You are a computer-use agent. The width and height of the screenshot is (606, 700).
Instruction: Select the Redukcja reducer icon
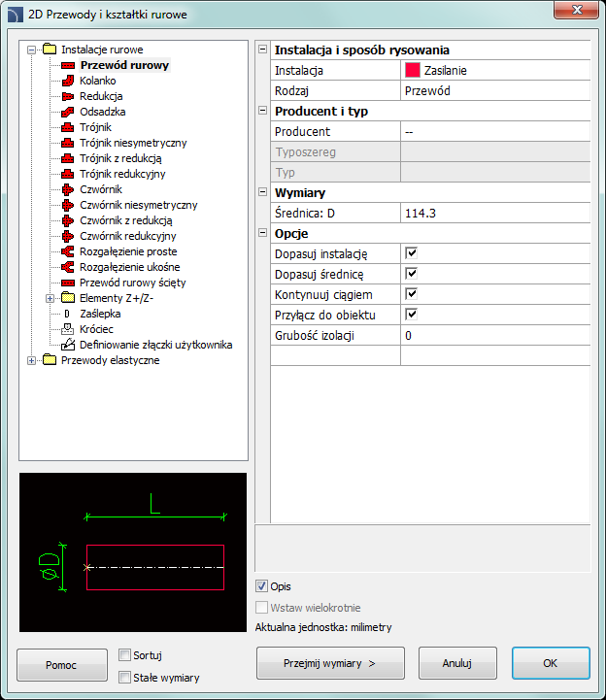click(67, 96)
